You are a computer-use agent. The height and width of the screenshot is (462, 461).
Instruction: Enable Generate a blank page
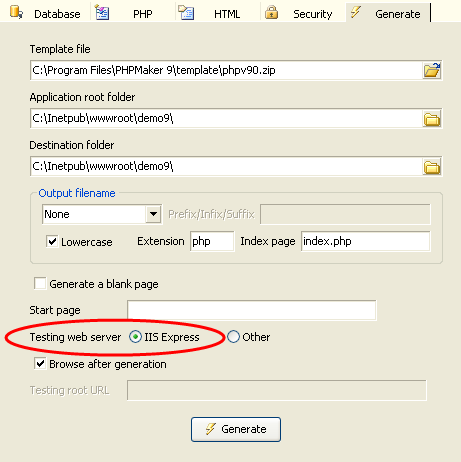point(40,284)
